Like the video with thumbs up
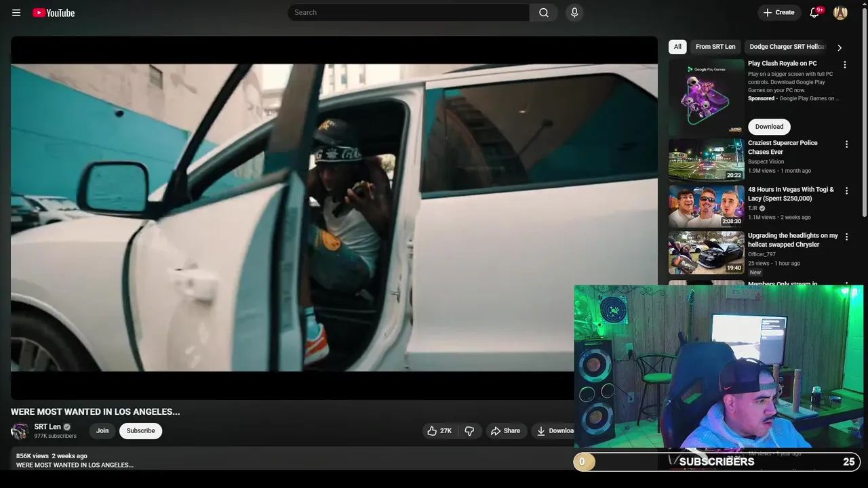The height and width of the screenshot is (488, 868). click(x=439, y=431)
